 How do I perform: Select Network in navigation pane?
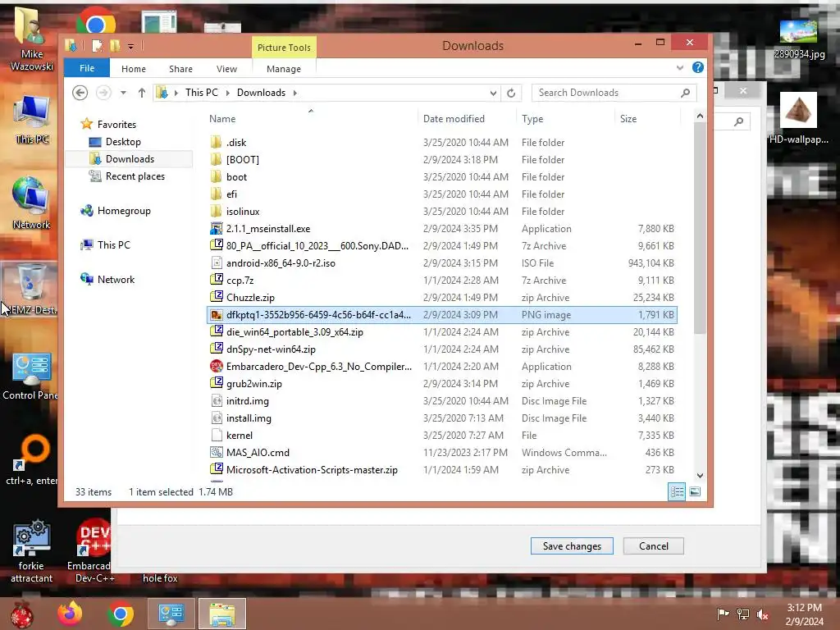[x=116, y=280]
